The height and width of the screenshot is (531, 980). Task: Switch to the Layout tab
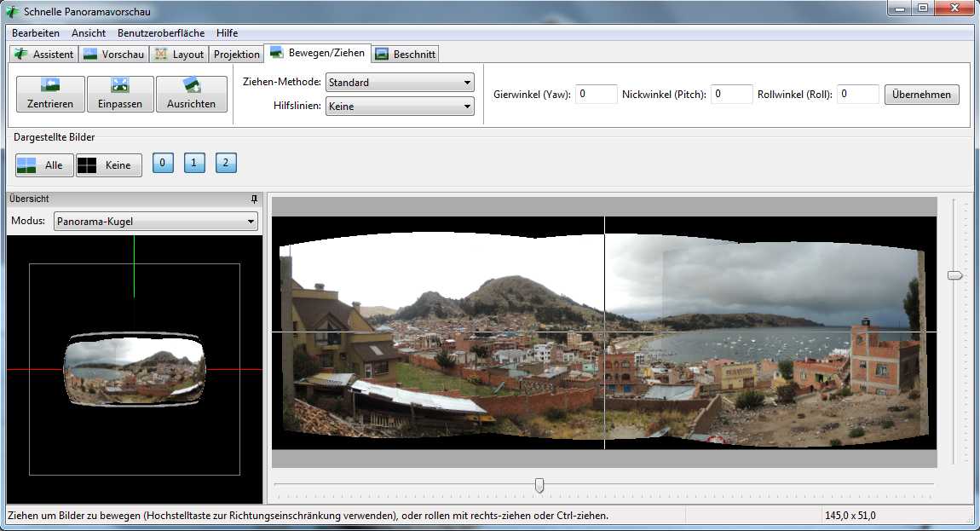(x=179, y=55)
